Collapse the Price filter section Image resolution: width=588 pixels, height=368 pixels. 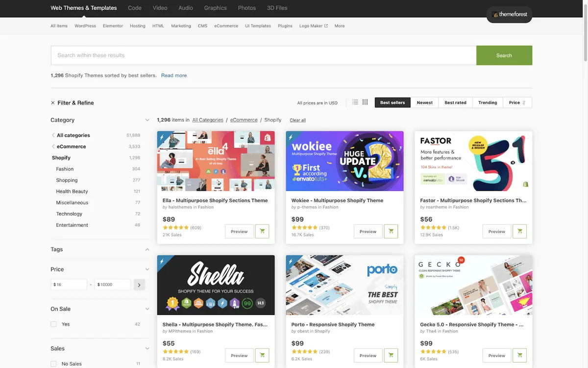(147, 269)
